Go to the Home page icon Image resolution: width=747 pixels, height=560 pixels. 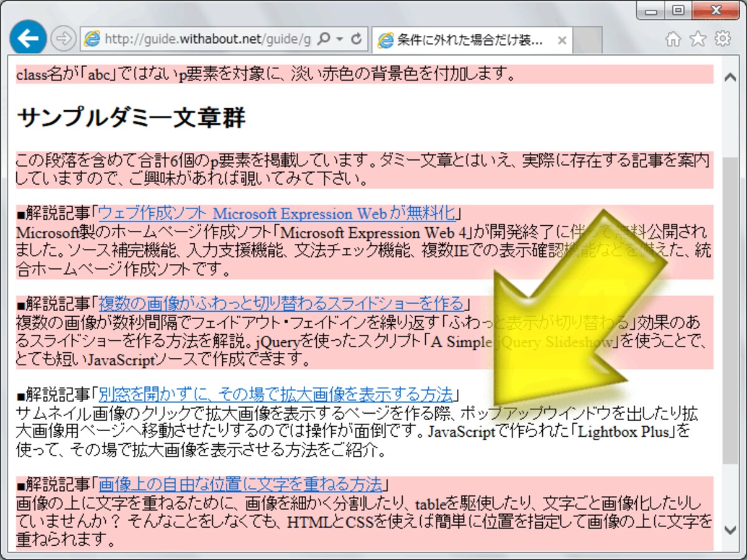673,39
